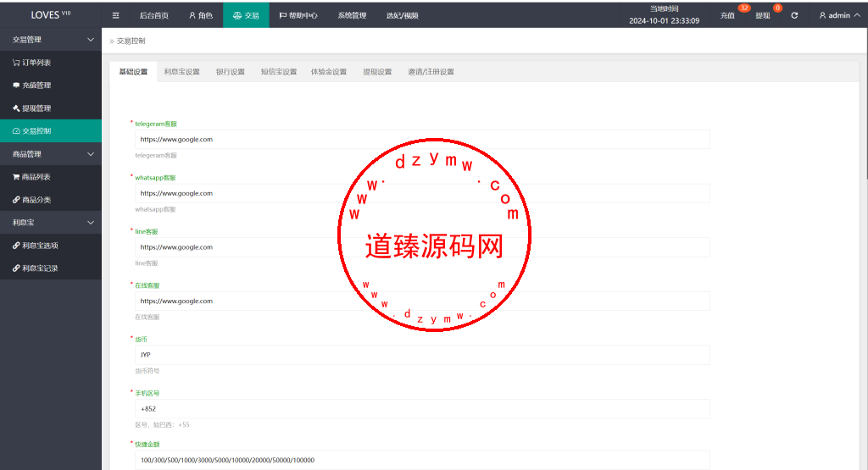
Task: Click the local time 2024-10-01 23:33:09
Action: tap(664, 21)
